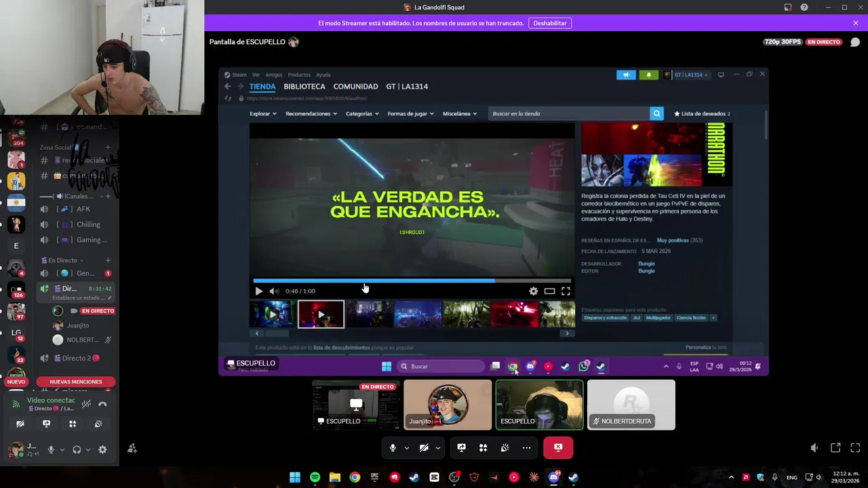Screen dimensions: 868x488
Task: Open Discord help icon in title bar
Action: pyautogui.click(x=804, y=7)
